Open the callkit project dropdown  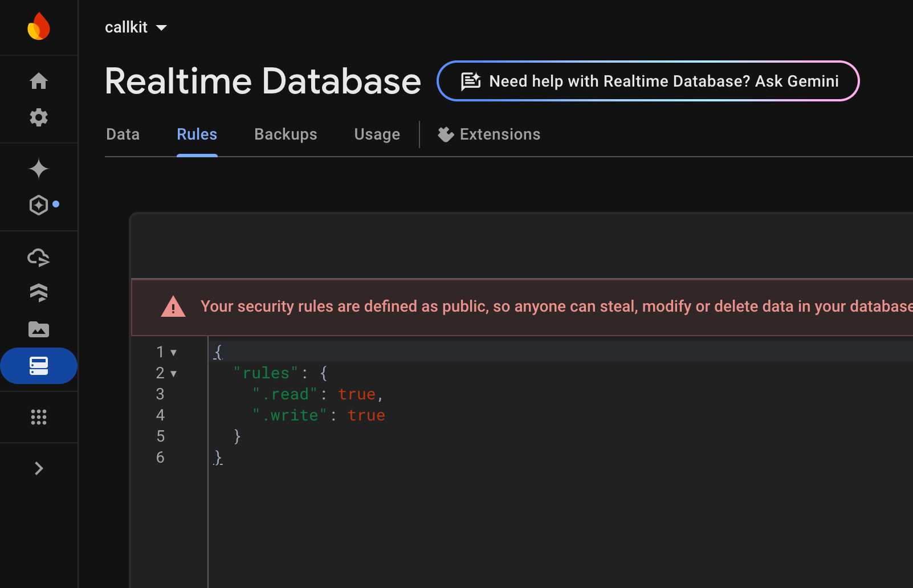coord(136,27)
